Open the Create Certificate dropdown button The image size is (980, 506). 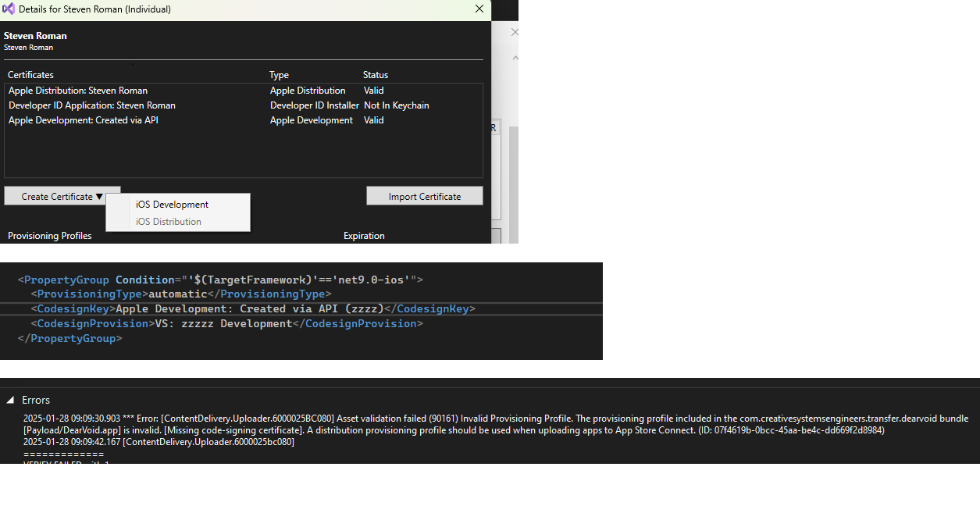(x=62, y=196)
